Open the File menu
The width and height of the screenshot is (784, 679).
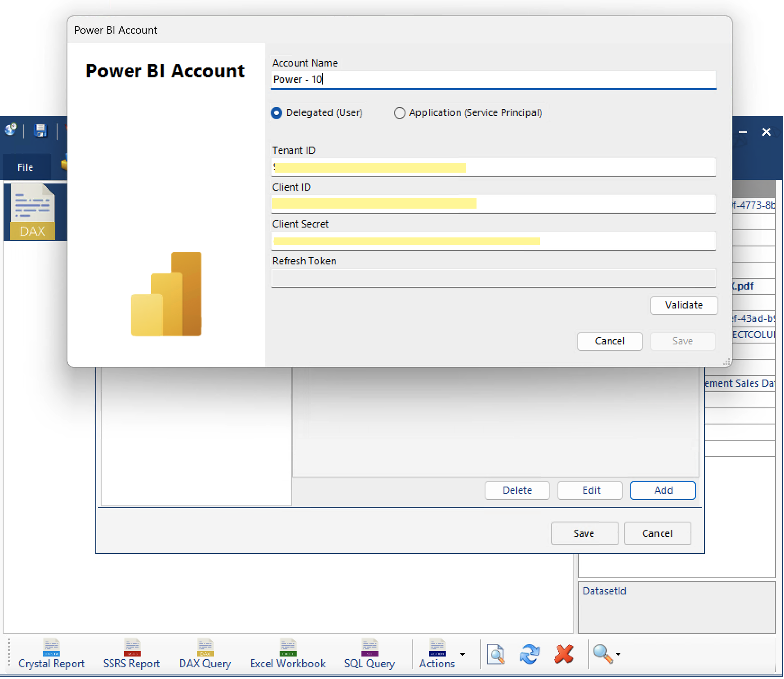(25, 167)
